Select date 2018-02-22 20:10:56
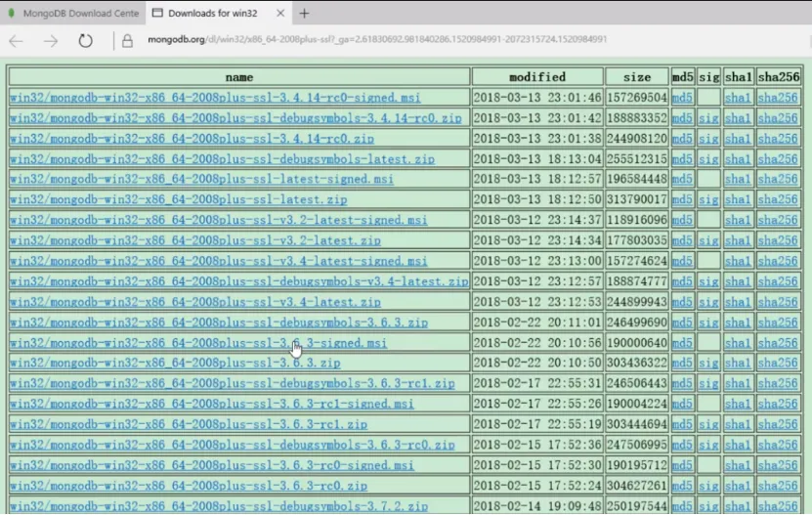The height and width of the screenshot is (515, 812). click(x=537, y=343)
